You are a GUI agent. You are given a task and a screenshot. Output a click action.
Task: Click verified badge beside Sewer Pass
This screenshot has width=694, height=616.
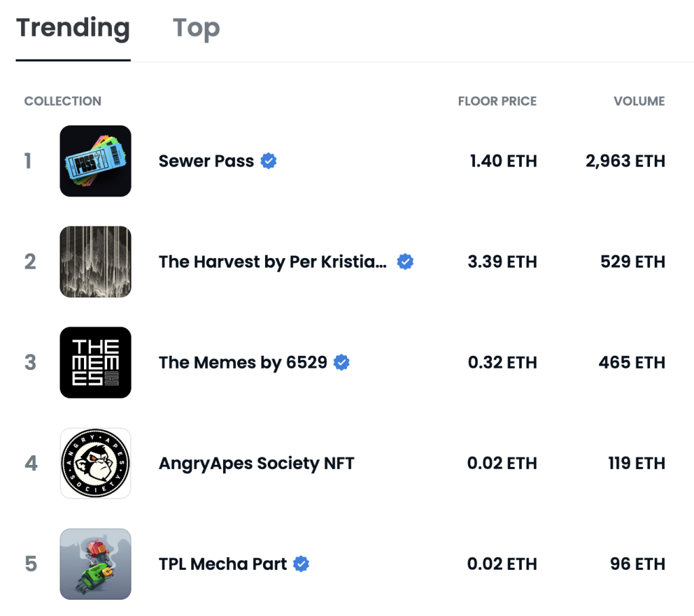(x=269, y=161)
